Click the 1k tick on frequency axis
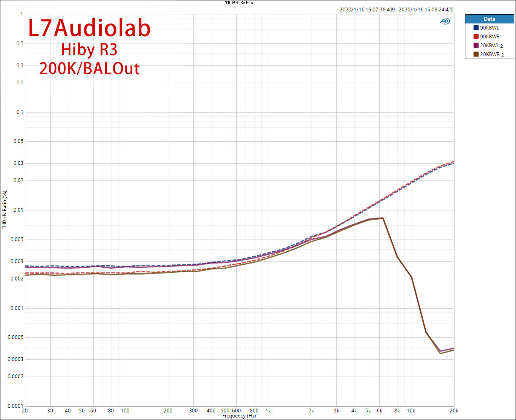Screen dimensions: 516x420 pos(268,411)
